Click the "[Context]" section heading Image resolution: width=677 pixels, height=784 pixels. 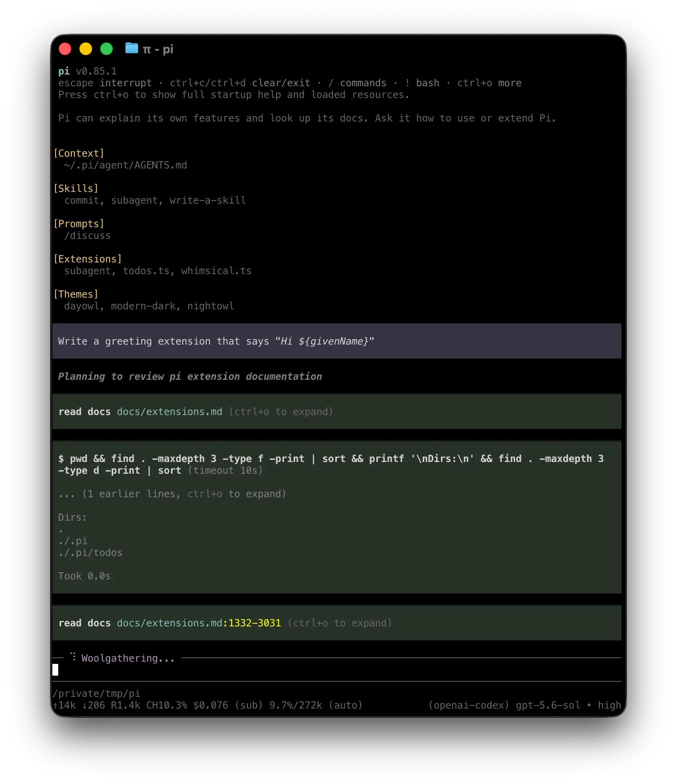click(x=79, y=154)
